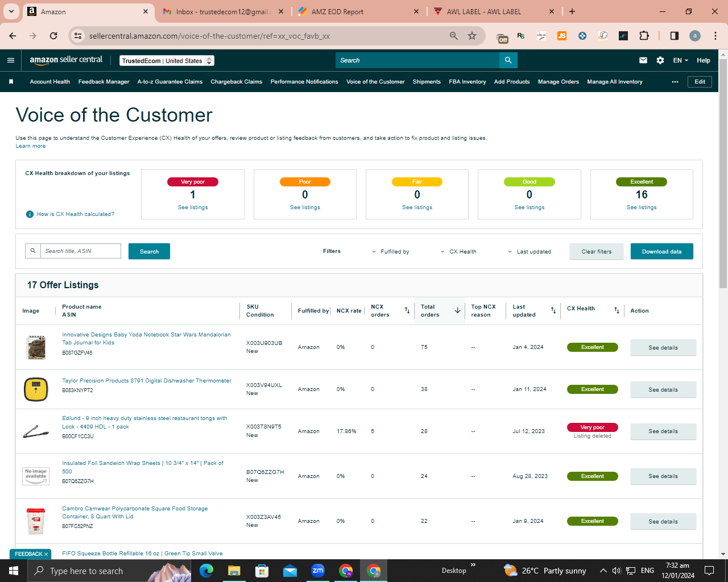Open a new browser tab with plus

(x=572, y=11)
